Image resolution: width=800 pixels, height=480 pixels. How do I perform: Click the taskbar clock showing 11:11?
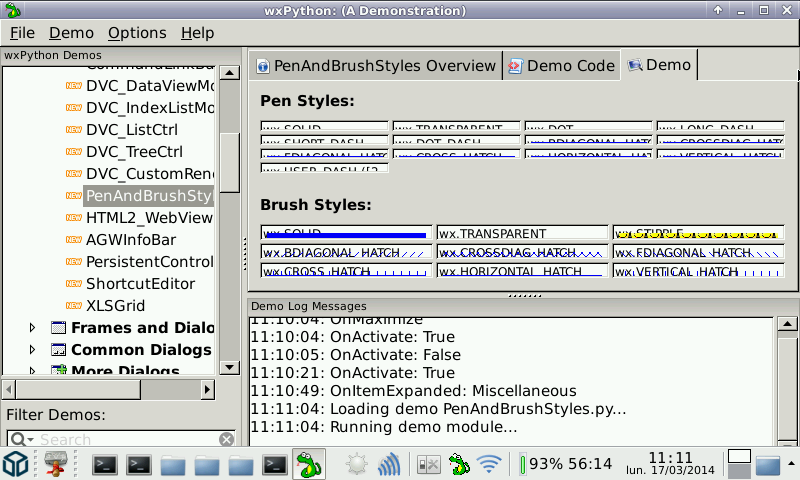(670, 458)
